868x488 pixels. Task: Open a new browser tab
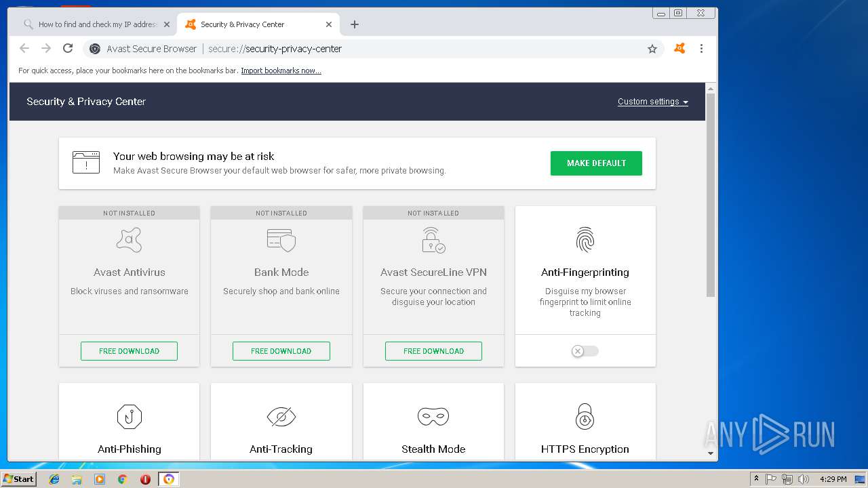(355, 24)
